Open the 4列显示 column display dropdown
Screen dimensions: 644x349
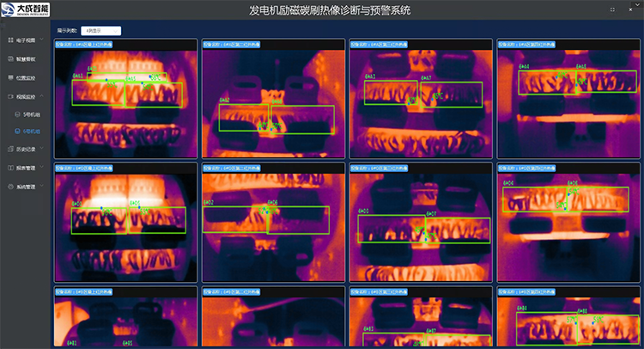click(101, 31)
